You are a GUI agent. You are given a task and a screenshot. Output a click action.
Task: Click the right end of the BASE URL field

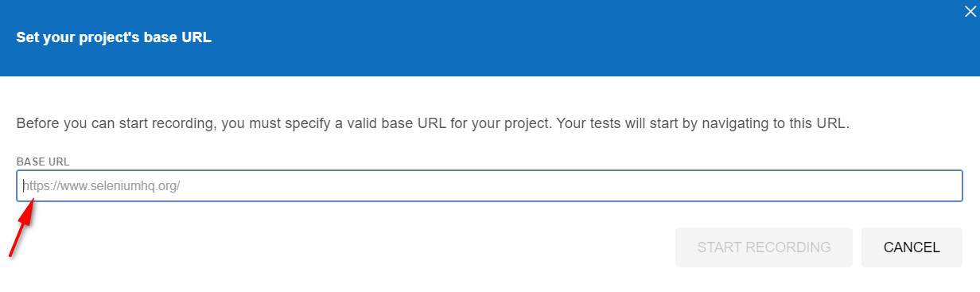point(951,186)
